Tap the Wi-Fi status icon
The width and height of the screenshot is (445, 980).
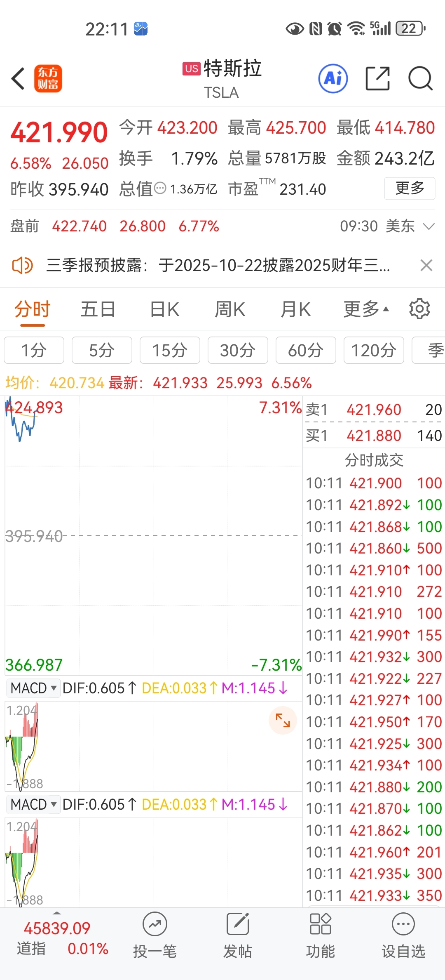356,28
